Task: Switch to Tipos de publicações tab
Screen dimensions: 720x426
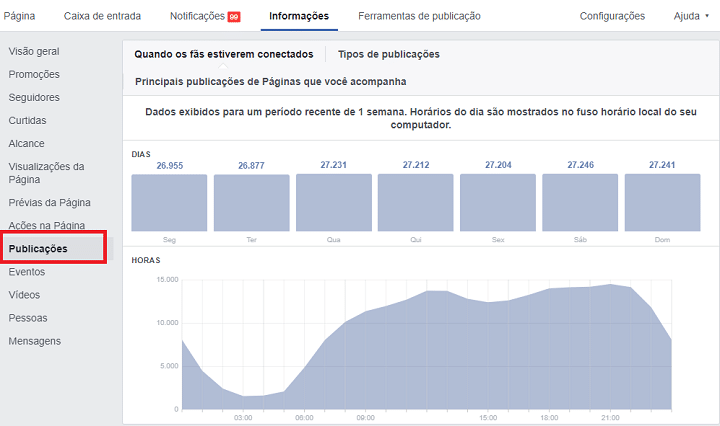Action: (388, 54)
